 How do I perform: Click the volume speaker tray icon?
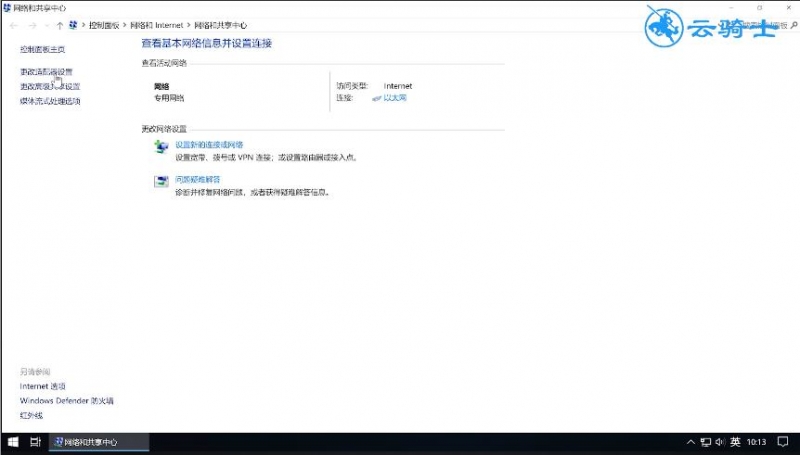tap(720, 442)
